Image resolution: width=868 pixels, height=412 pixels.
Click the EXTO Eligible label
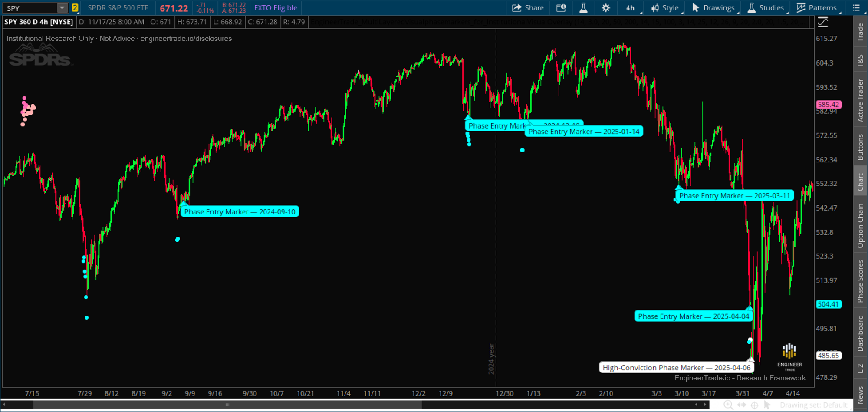click(x=275, y=7)
